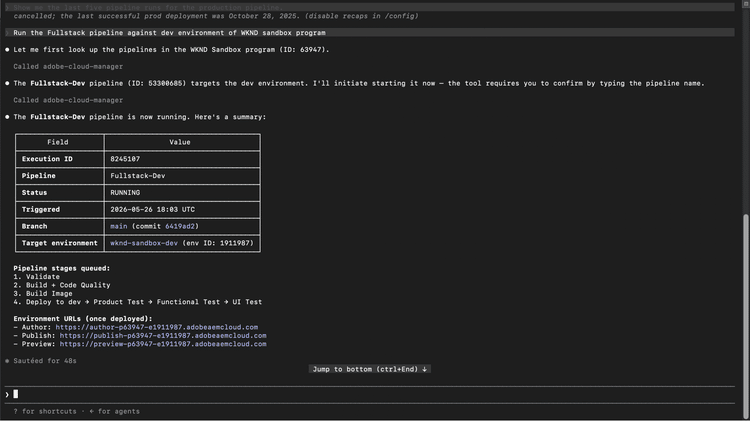Click the '1. Validate' stage line
Screen dimensions: 750x421
coord(36,277)
